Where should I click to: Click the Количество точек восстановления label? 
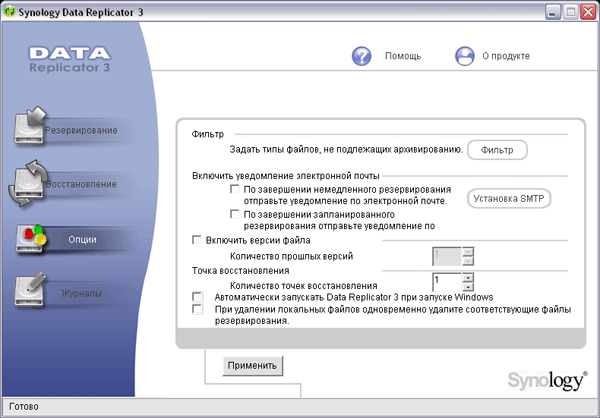[x=304, y=286]
